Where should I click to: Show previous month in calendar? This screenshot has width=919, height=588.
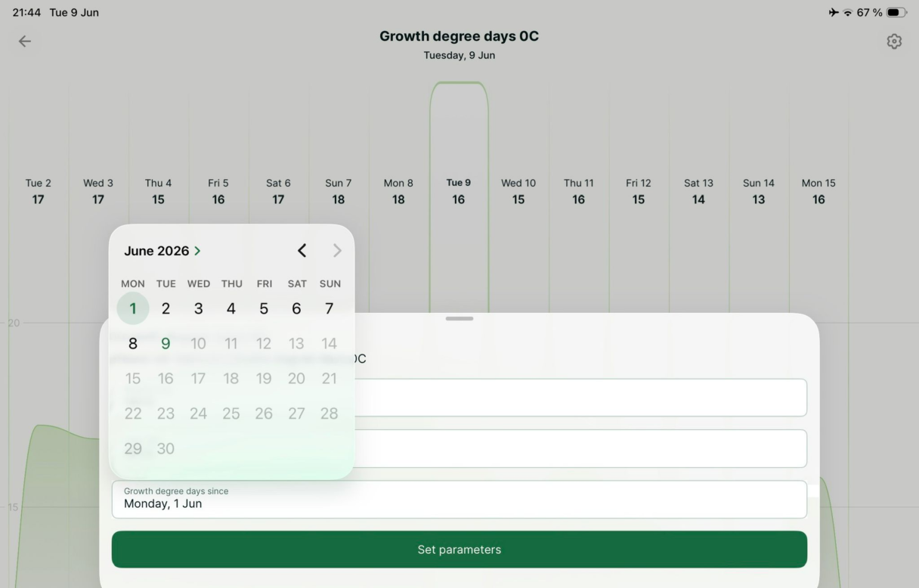(302, 251)
